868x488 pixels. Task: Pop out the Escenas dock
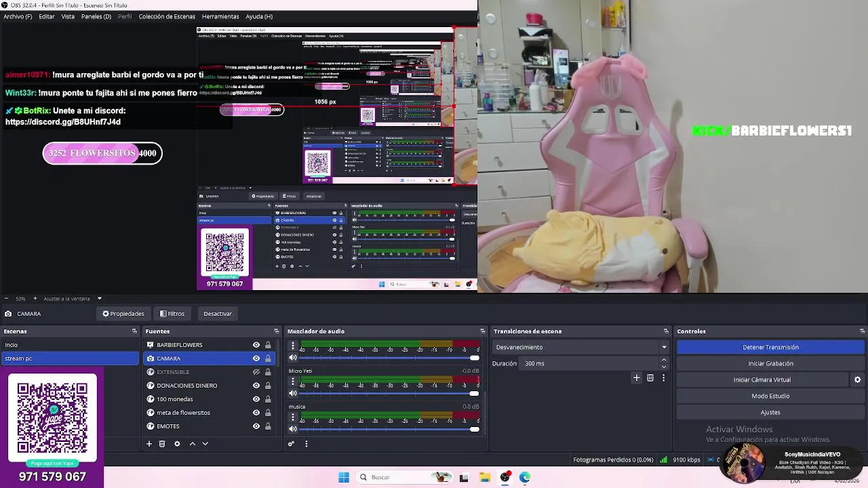[134, 331]
